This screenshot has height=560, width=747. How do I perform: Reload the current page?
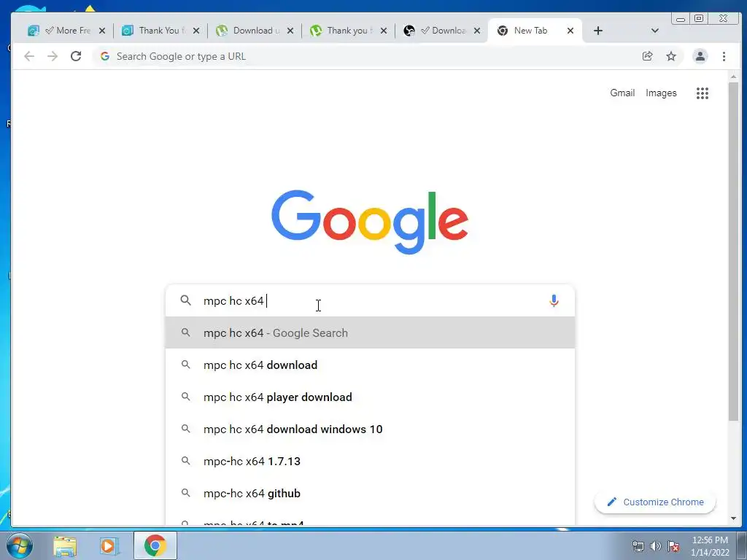tap(76, 56)
